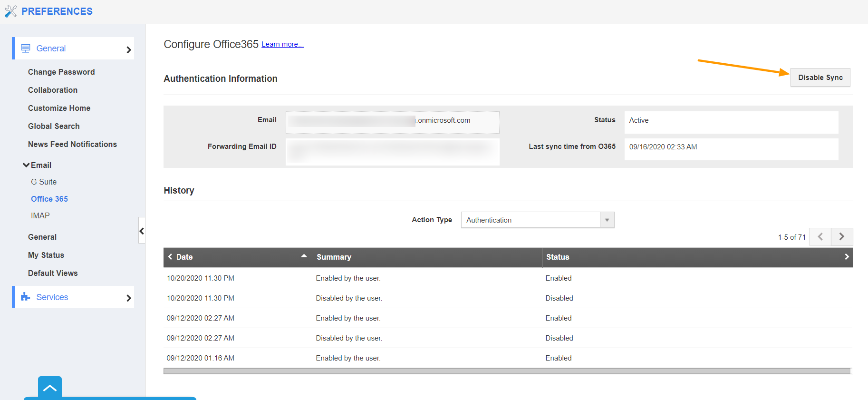Open the Learn more link
Screen dimensions: 868x400
[x=282, y=44]
